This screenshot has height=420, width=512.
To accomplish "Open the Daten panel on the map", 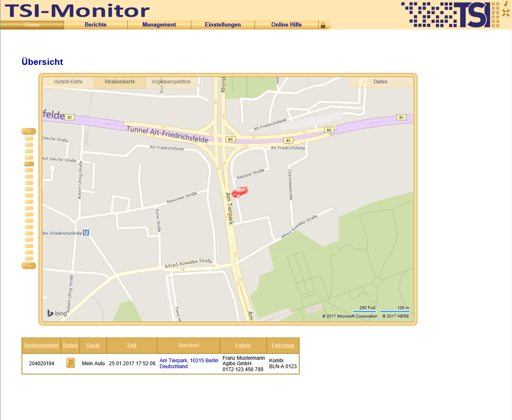I will (x=380, y=82).
